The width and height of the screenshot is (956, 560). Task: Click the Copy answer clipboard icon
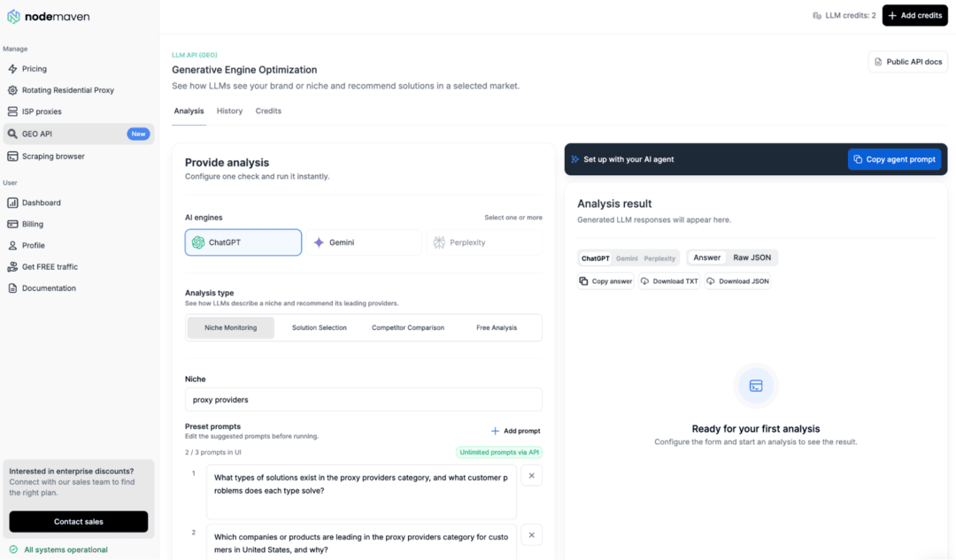pos(583,281)
